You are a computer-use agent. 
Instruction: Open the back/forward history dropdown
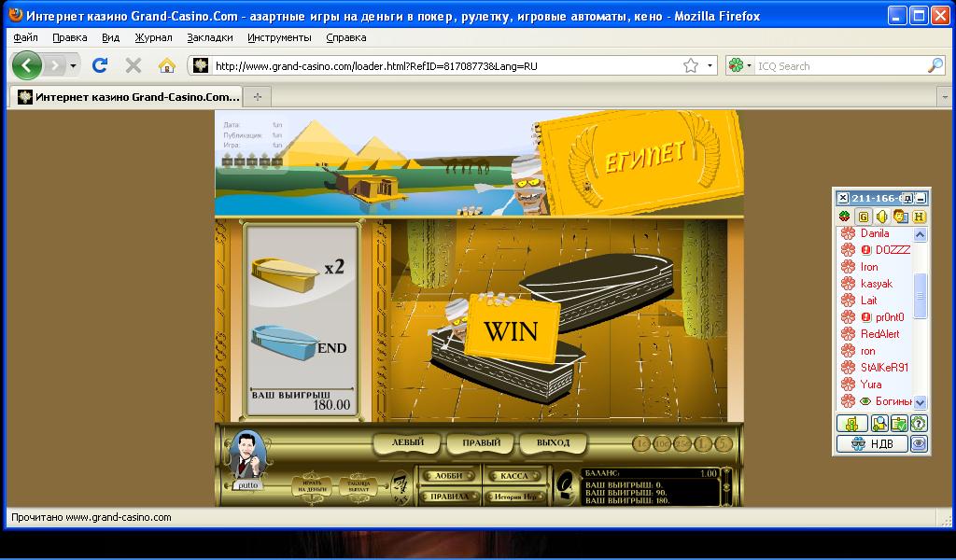73,65
